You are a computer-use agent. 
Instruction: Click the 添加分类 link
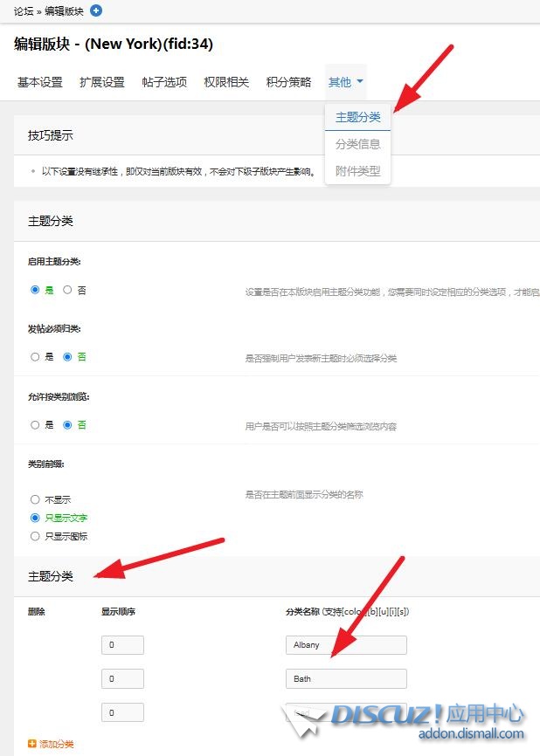click(x=57, y=744)
